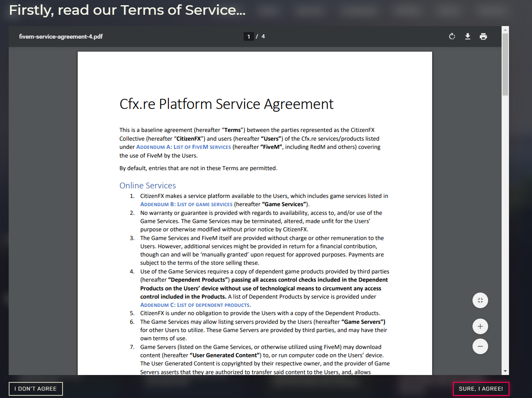Screen dimensions: 532x398
Task: Open Addendum B: List of game services link
Action: point(186,204)
